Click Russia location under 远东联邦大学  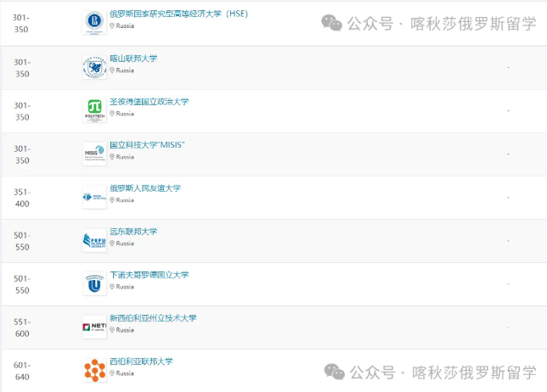point(125,244)
